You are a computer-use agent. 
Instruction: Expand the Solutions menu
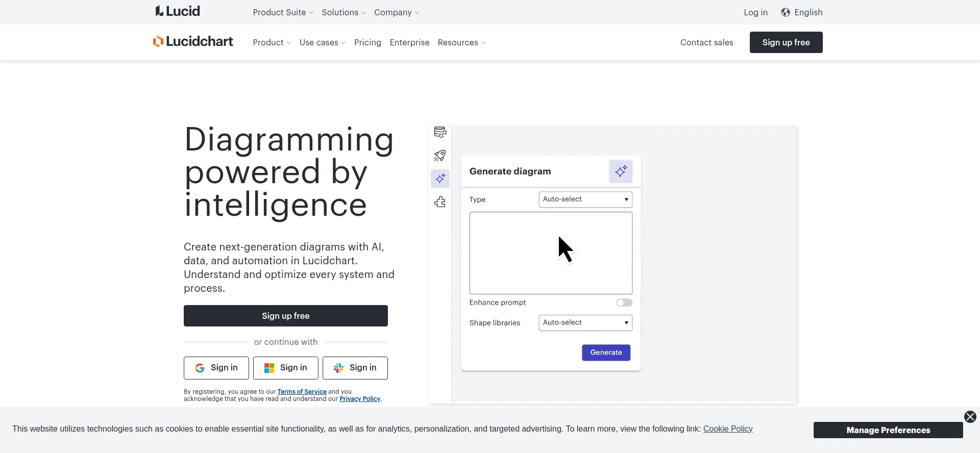click(x=344, y=12)
